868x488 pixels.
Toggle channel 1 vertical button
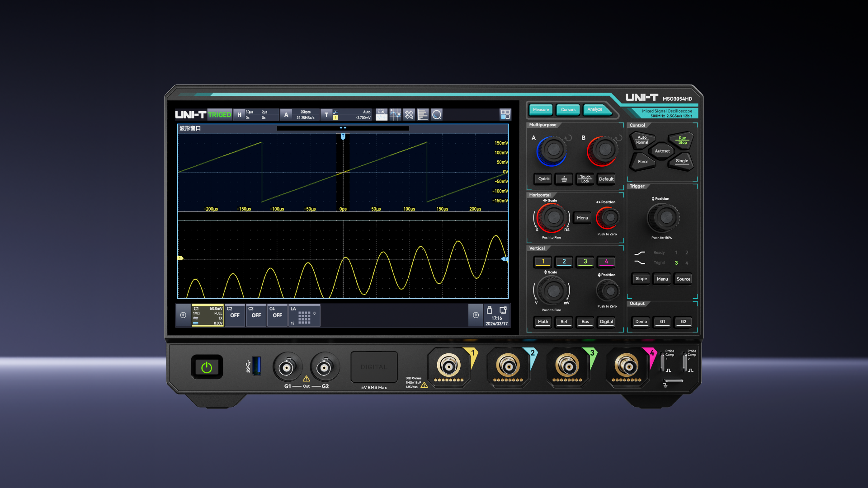[x=543, y=262]
